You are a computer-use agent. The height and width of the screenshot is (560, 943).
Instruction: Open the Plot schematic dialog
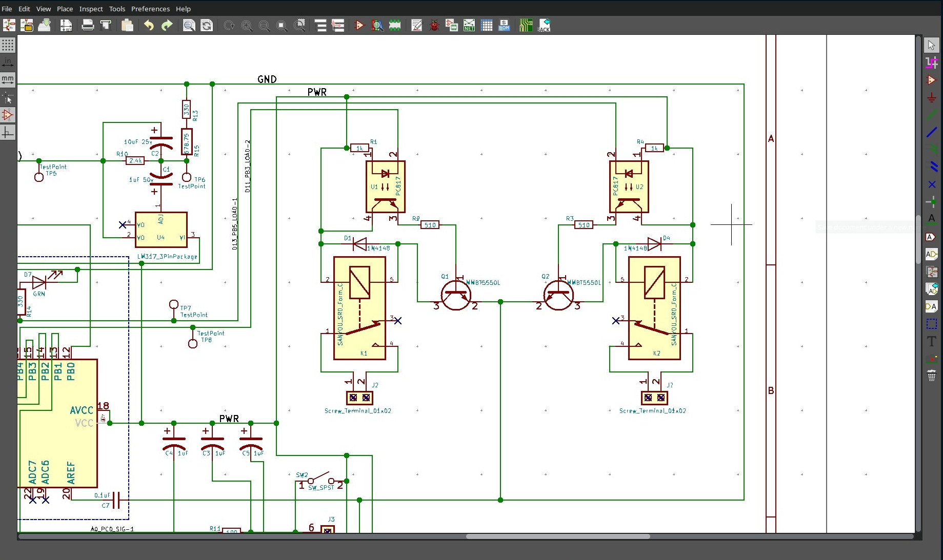point(106,25)
